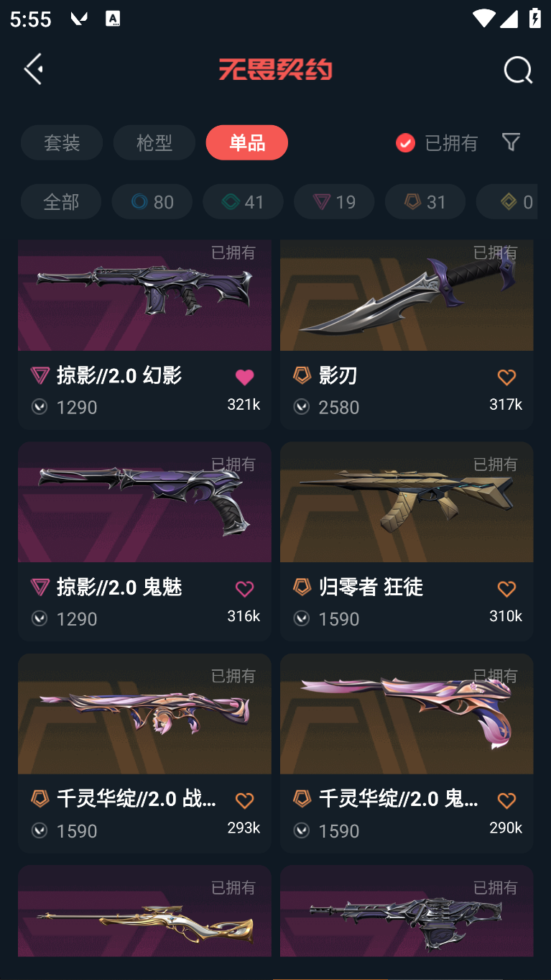Open the 归零者 狂徒 rifle thumbnail

point(407,502)
